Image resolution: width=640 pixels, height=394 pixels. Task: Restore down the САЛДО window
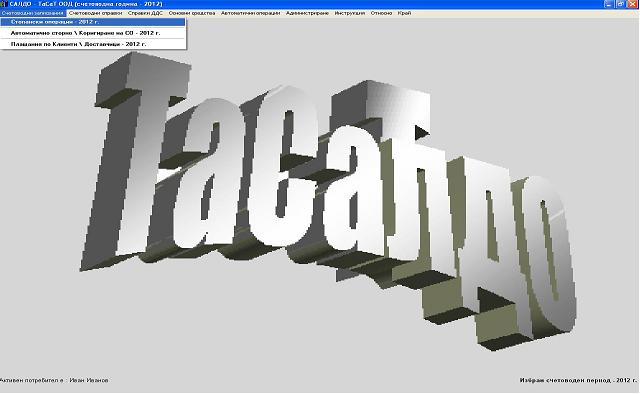click(620, 4)
